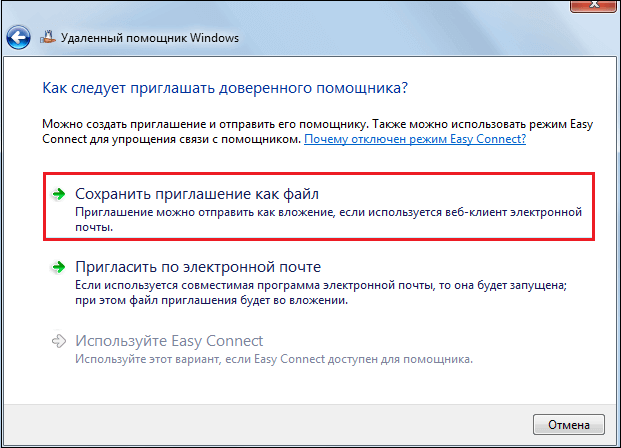Click the title text Удаленный помощник Windows

pos(150,38)
